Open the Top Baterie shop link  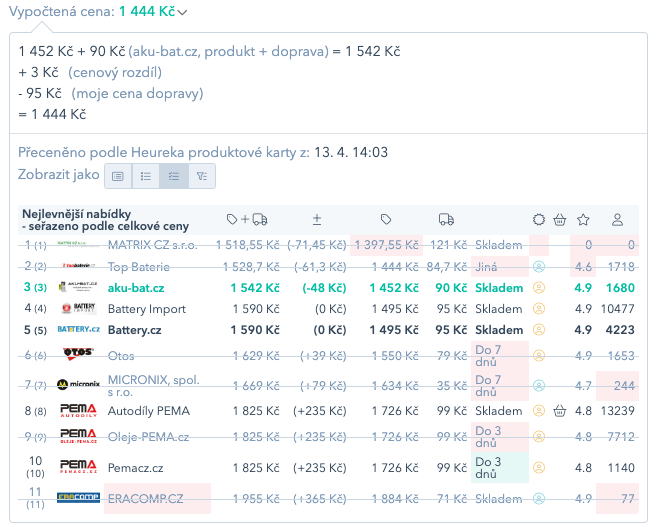pyautogui.click(x=138, y=267)
